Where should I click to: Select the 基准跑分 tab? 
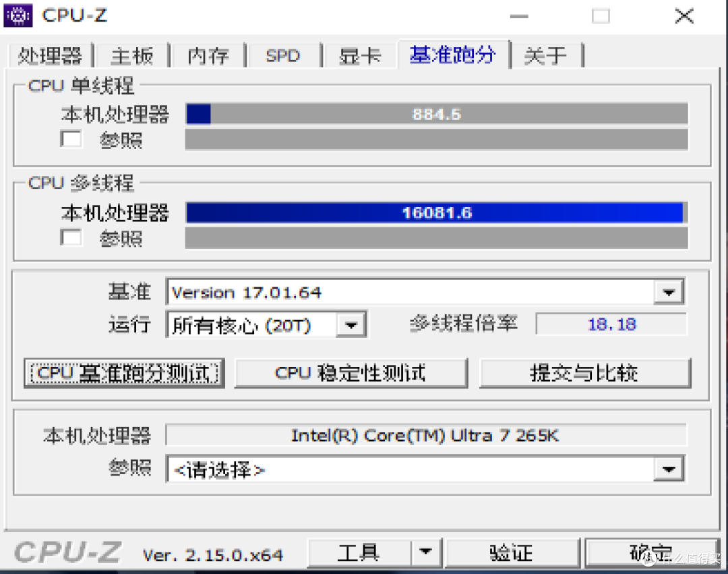[x=453, y=55]
